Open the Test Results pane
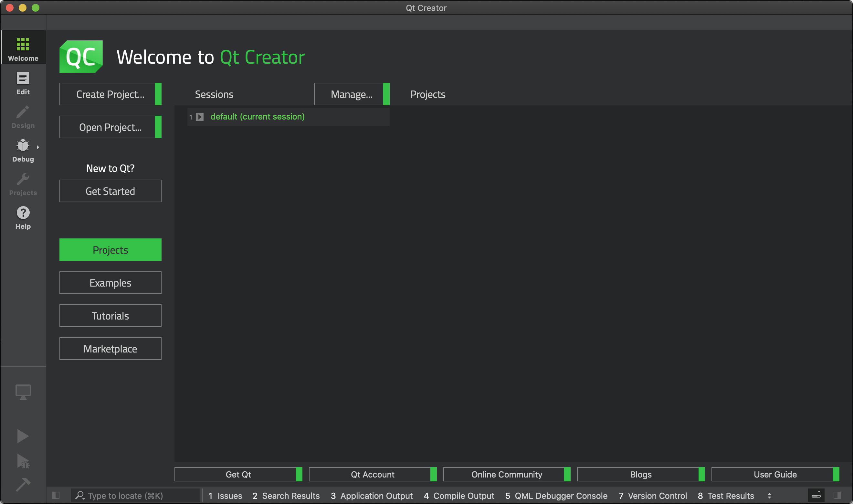Screen dimensions: 853x504 pos(726,496)
